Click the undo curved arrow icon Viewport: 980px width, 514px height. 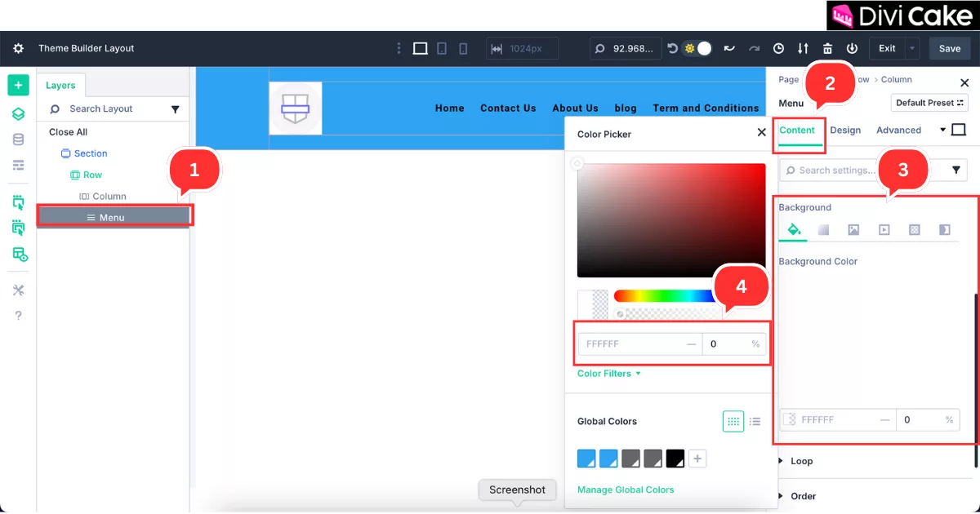coord(728,48)
